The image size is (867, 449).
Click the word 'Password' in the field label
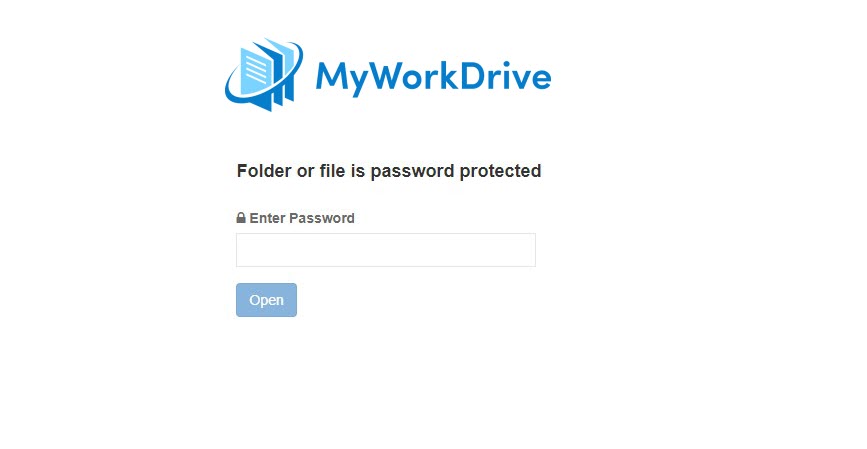click(322, 218)
